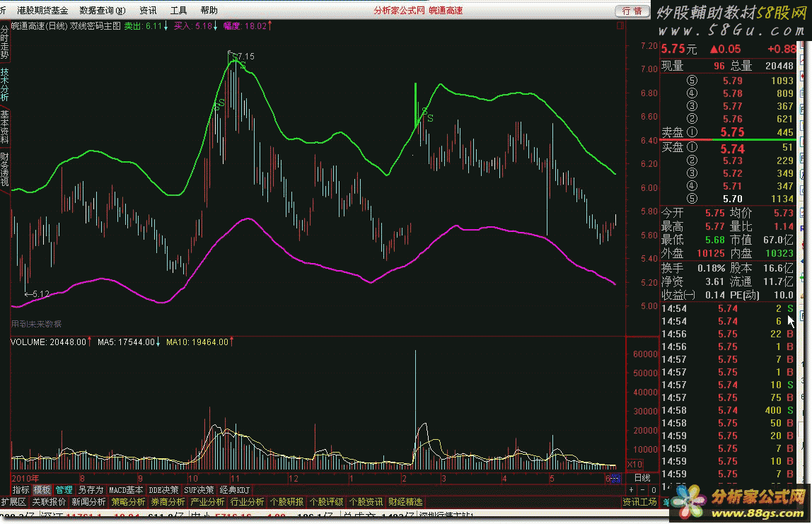Screen dimensions: 812x524
Task: Open the 行业分析 tab
Action: (x=247, y=502)
